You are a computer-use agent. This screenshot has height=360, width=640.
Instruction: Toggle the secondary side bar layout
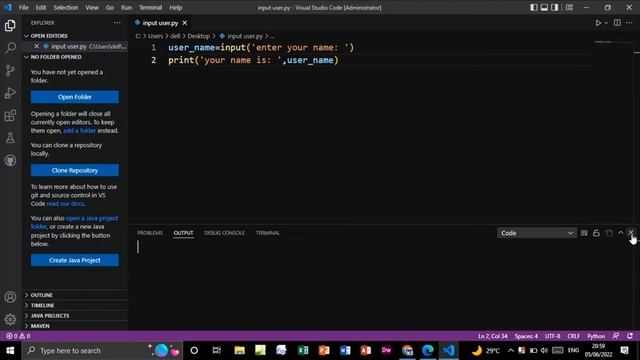pos(555,7)
